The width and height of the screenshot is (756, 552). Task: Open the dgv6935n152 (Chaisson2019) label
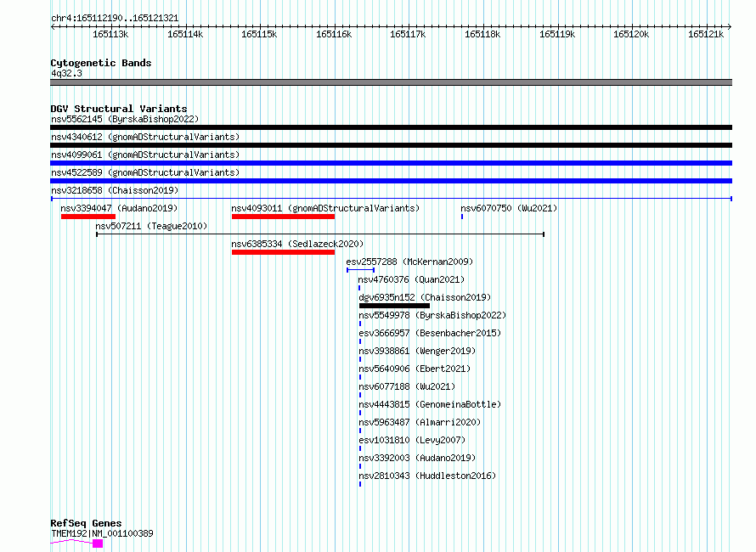tap(425, 297)
